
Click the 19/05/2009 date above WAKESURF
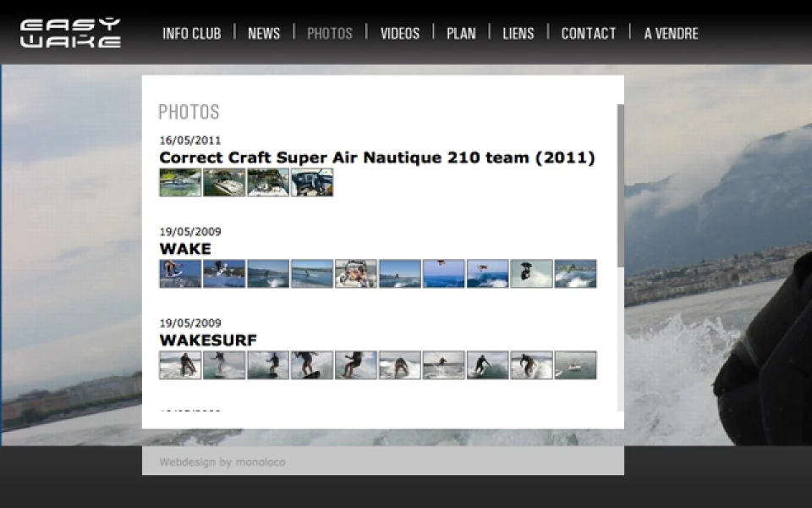pyautogui.click(x=190, y=323)
